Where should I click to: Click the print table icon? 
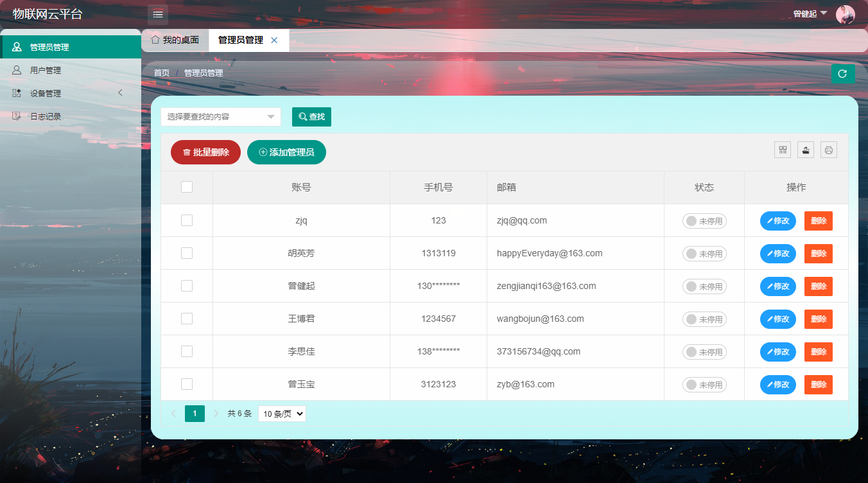coord(829,150)
